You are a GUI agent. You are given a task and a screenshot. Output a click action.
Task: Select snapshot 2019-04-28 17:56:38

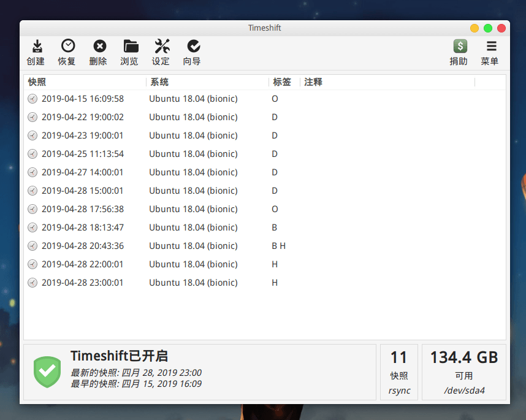click(265, 209)
